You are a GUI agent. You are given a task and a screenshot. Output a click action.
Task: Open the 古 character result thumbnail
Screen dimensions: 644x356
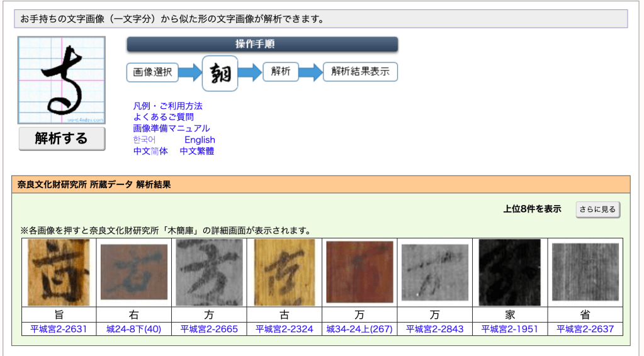pyautogui.click(x=284, y=272)
